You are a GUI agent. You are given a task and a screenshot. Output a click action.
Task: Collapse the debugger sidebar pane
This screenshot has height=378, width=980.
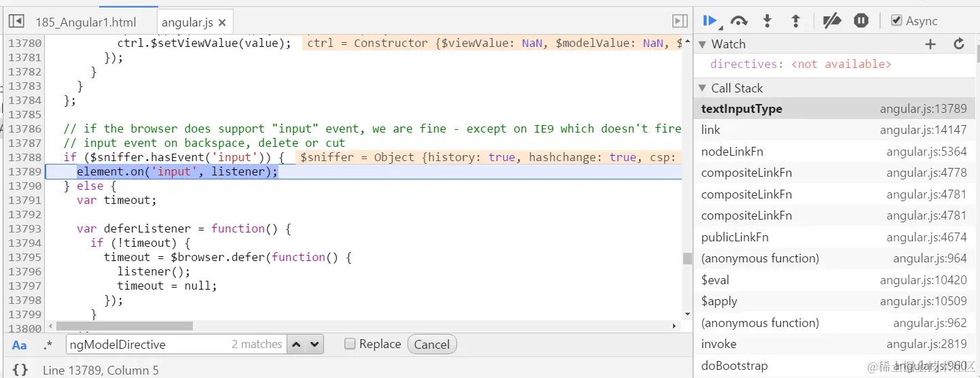[680, 22]
